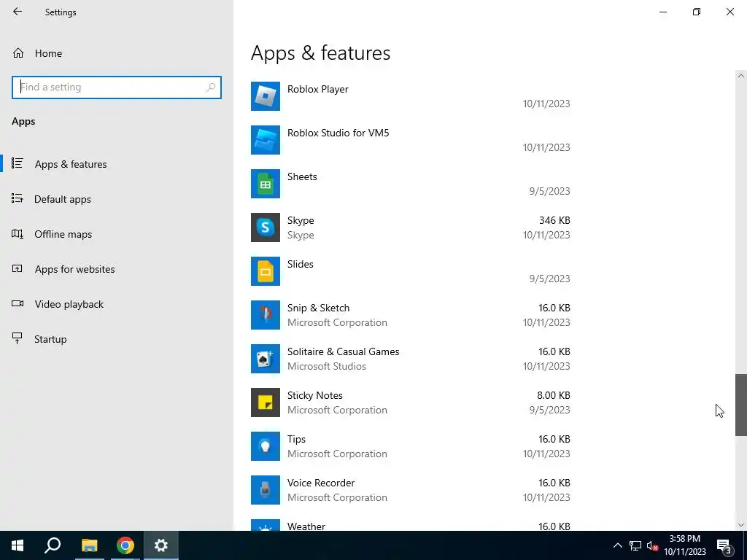Select the Tips app name
The width and height of the screenshot is (747, 560).
pos(296,440)
